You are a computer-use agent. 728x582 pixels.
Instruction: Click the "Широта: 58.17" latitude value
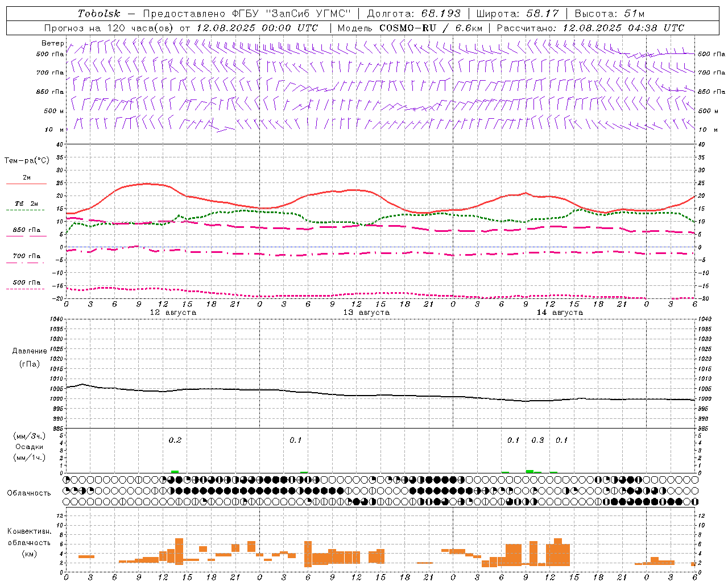pos(518,14)
